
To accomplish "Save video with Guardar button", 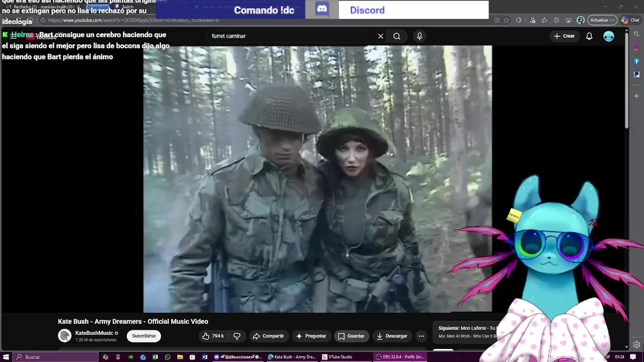I will coord(351,336).
